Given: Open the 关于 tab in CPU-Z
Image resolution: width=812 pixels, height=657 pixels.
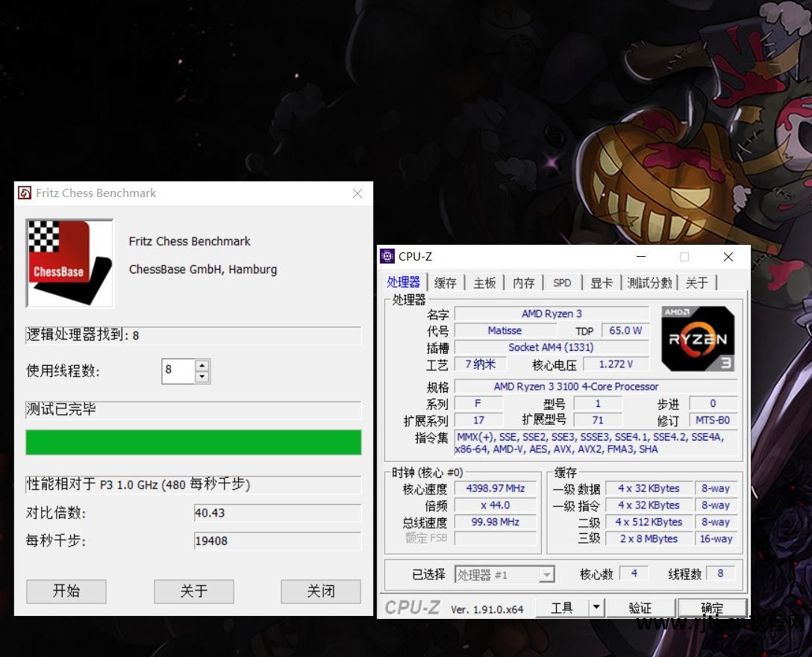Looking at the screenshot, I should pyautogui.click(x=697, y=283).
